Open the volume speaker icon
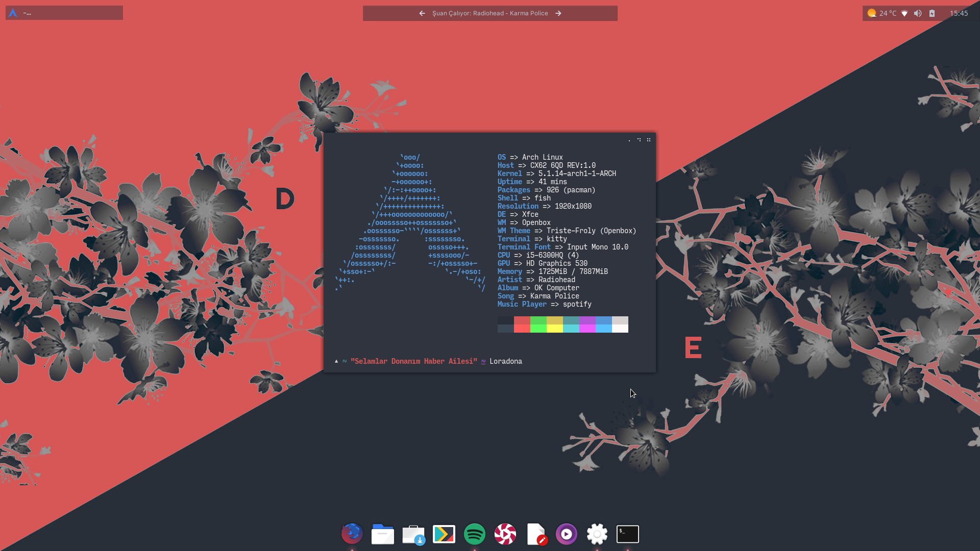The width and height of the screenshot is (980, 551). click(x=918, y=13)
